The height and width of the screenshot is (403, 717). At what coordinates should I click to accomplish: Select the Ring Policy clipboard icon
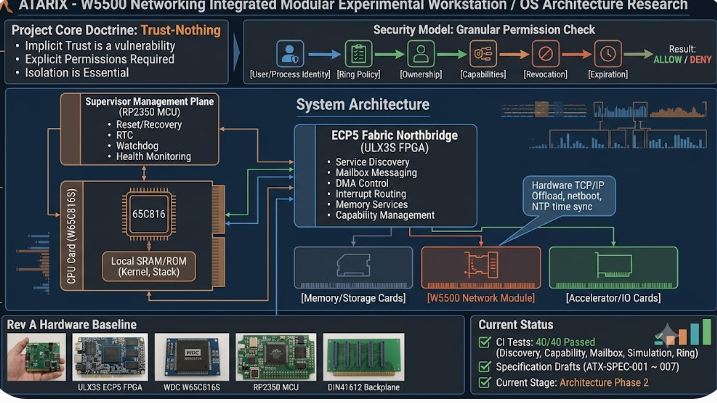pyautogui.click(x=358, y=54)
